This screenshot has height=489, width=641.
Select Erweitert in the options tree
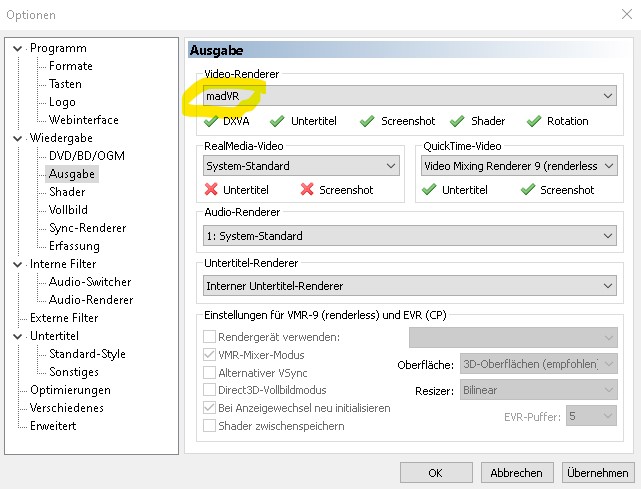click(x=53, y=426)
